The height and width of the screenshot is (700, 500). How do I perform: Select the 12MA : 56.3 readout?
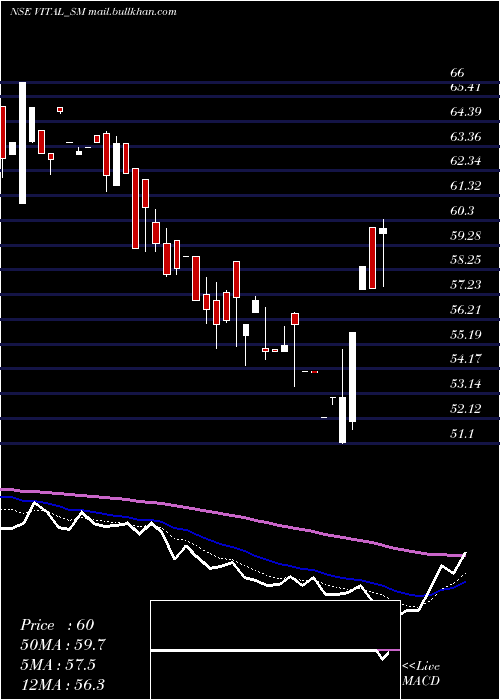63,685
